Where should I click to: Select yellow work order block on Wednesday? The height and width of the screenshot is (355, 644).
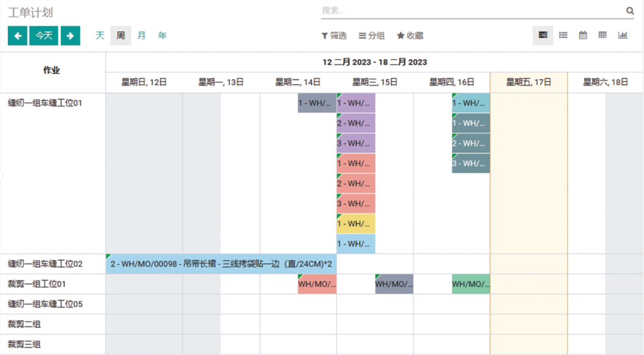pyautogui.click(x=356, y=224)
